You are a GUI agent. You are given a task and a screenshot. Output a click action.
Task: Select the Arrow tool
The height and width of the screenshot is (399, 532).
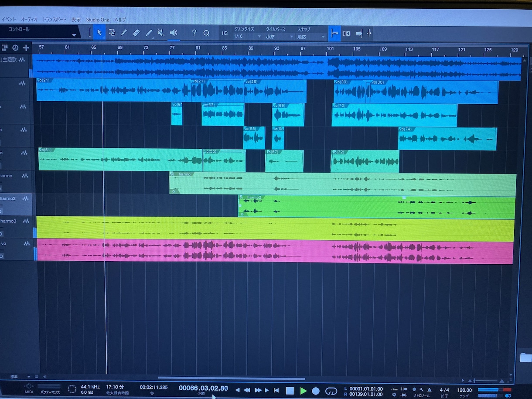(99, 33)
